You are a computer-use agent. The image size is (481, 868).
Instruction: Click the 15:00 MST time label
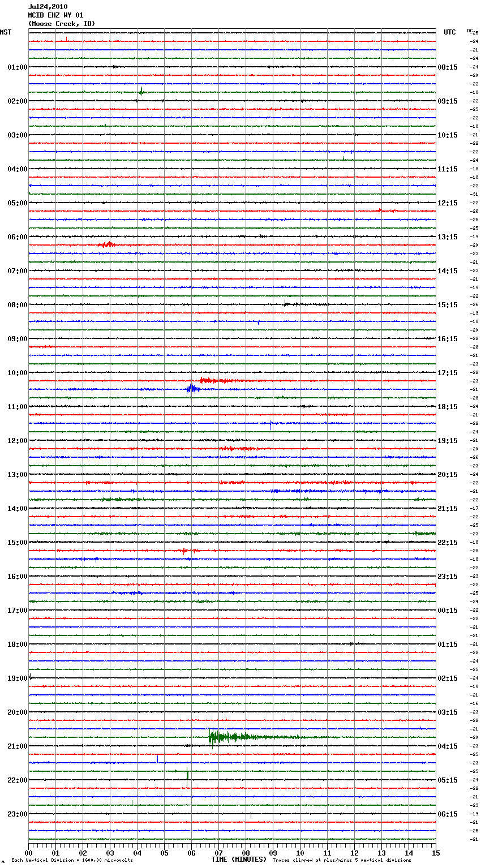click(x=18, y=543)
